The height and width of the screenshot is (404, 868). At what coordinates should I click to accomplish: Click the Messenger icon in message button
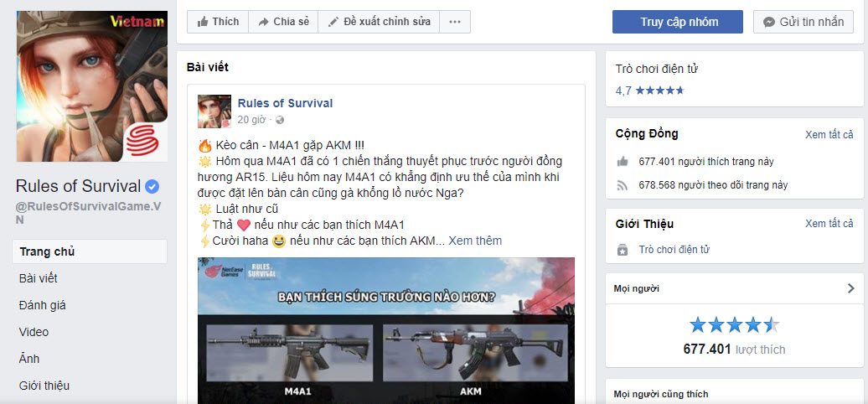[x=768, y=22]
